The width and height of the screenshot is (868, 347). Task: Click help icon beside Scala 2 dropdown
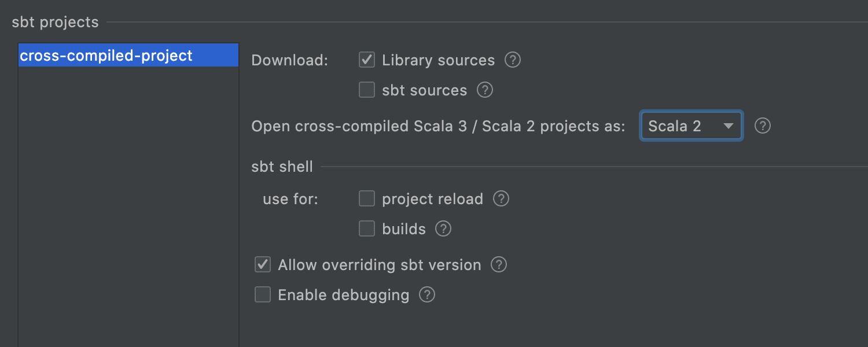763,126
